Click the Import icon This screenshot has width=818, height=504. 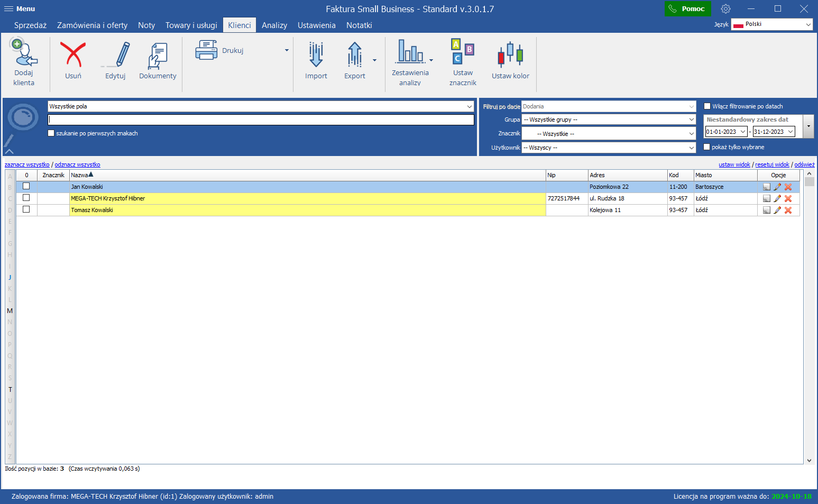316,54
